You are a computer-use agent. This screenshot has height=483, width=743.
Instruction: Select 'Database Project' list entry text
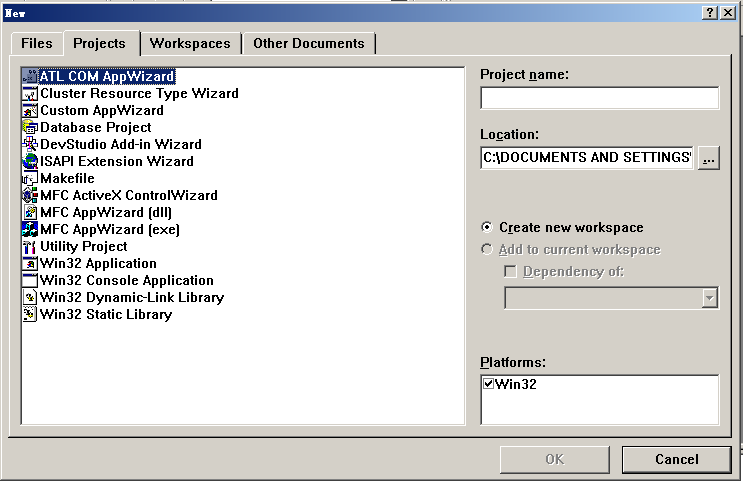pyautogui.click(x=96, y=128)
